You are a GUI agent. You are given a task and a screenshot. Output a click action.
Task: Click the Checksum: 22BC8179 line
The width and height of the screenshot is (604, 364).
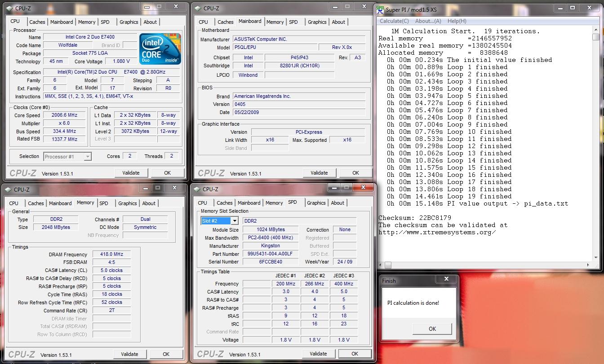414,218
